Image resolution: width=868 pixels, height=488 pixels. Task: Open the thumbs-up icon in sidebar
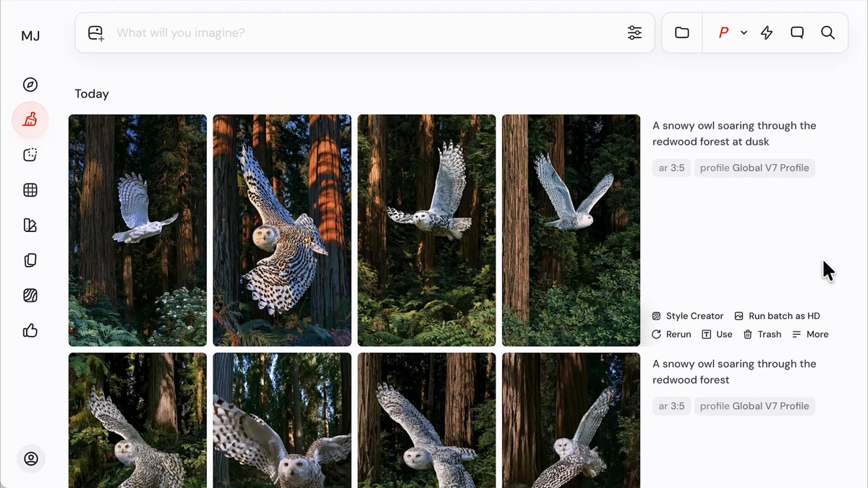pyautogui.click(x=30, y=330)
